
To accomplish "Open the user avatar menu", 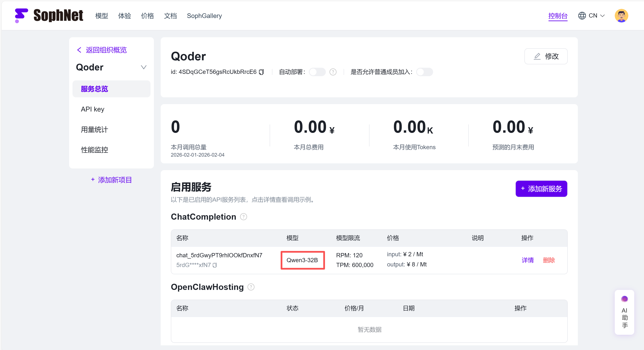I will tap(621, 16).
